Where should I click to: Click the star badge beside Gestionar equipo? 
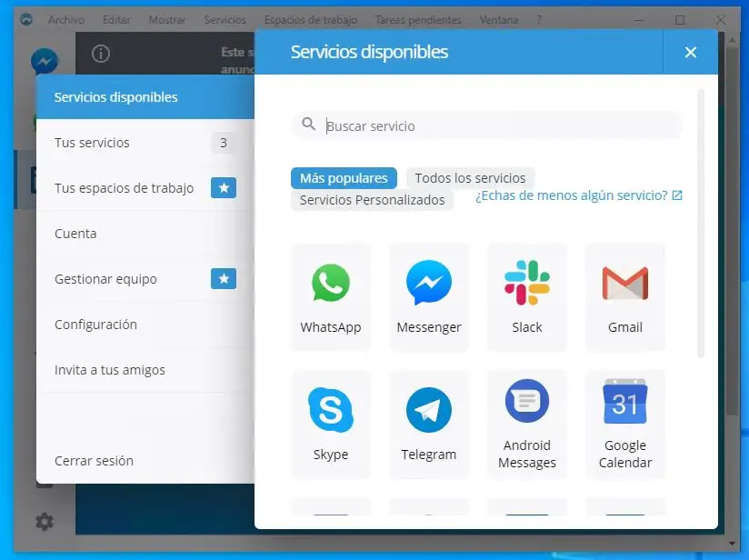224,278
